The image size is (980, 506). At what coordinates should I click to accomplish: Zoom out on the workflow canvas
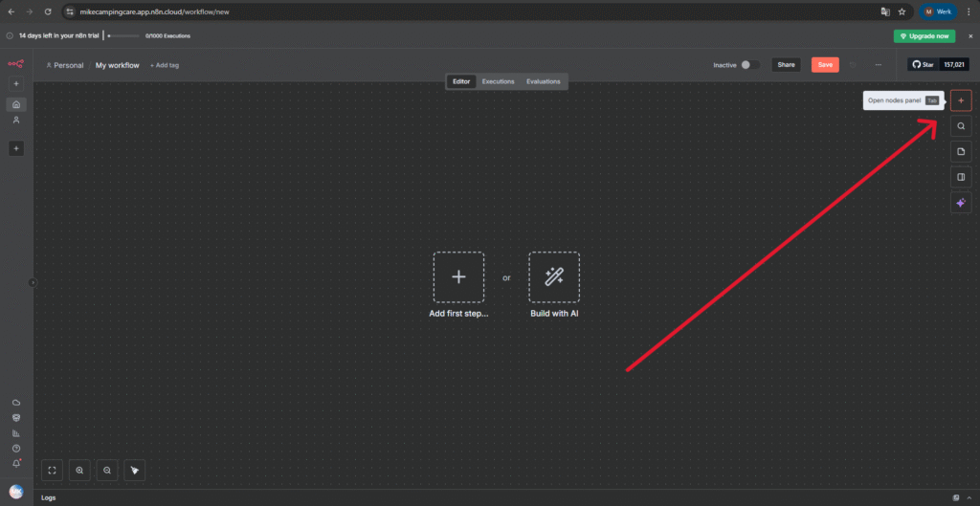pos(107,470)
